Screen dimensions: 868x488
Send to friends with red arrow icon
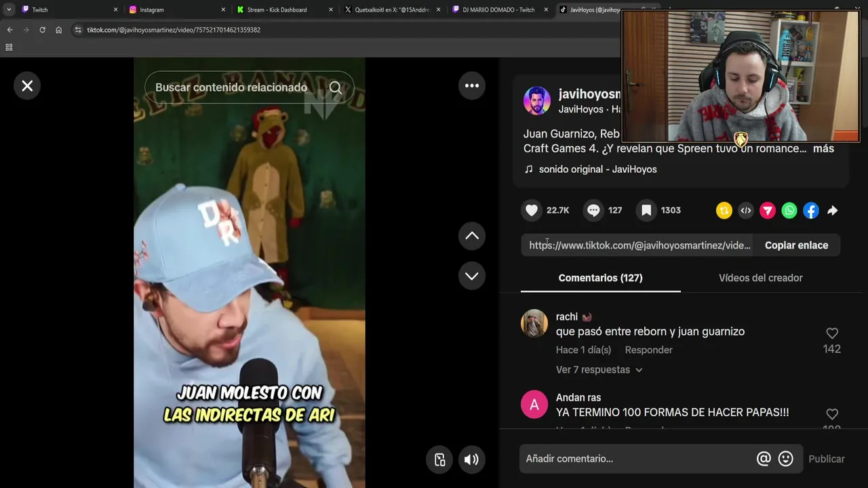coord(768,210)
